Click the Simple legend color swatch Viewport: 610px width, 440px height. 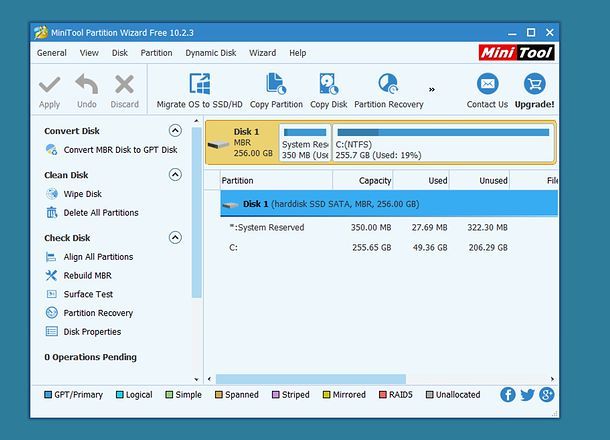(x=169, y=395)
